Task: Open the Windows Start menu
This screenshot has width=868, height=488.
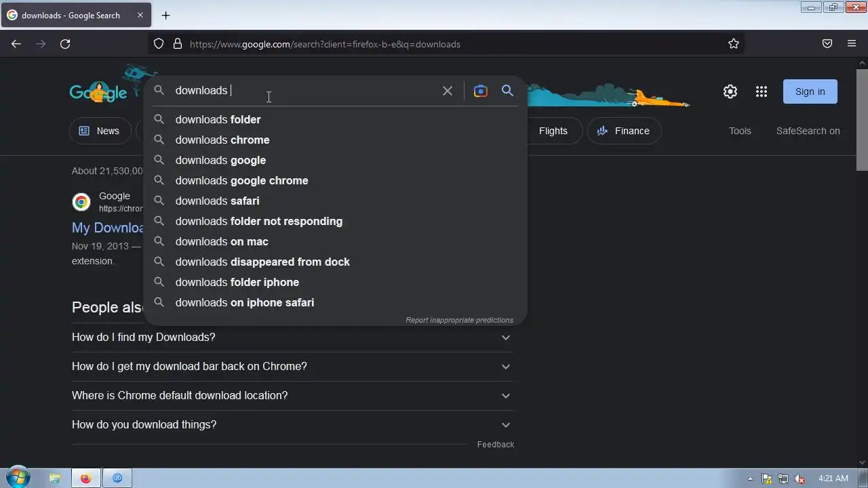Action: (x=18, y=478)
